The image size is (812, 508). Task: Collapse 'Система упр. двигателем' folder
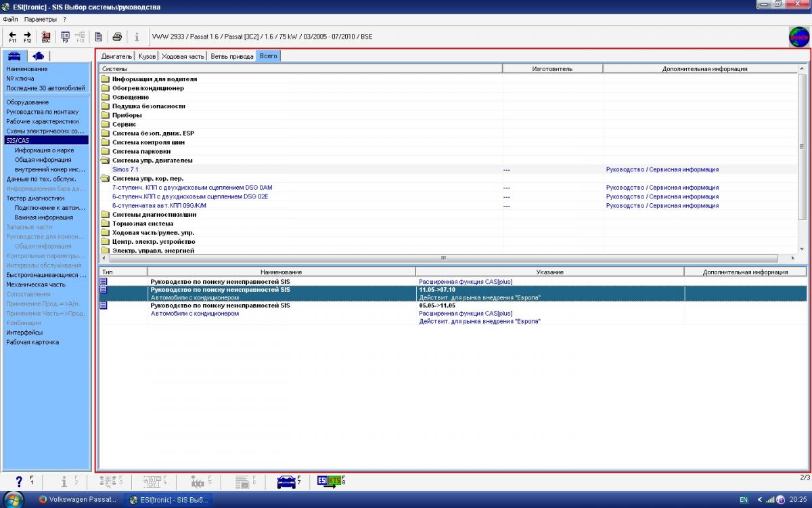(105, 161)
